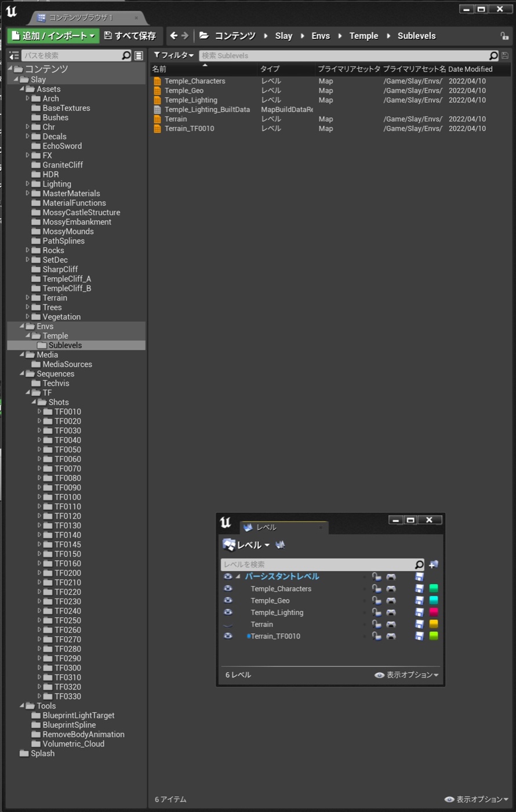
Task: Open path view options list icon
Action: 139,56
